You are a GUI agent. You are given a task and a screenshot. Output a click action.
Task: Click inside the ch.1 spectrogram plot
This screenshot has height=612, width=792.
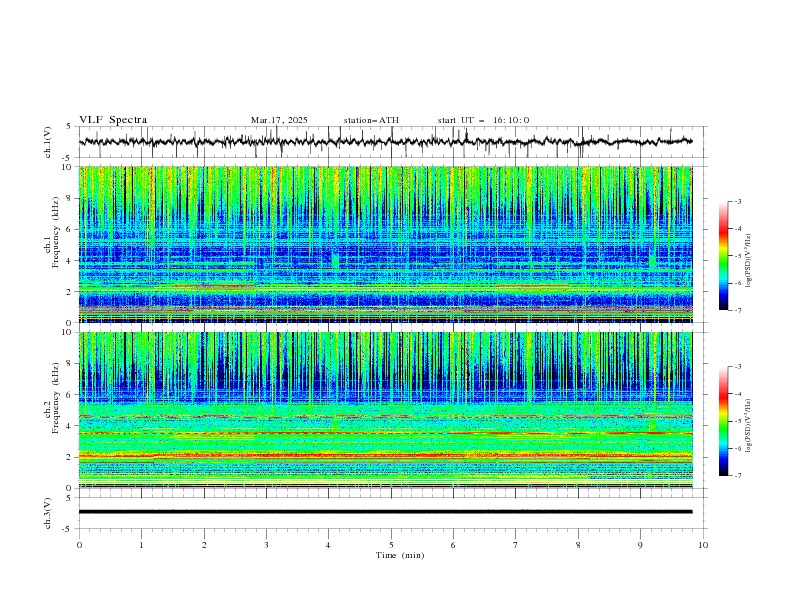click(386, 244)
